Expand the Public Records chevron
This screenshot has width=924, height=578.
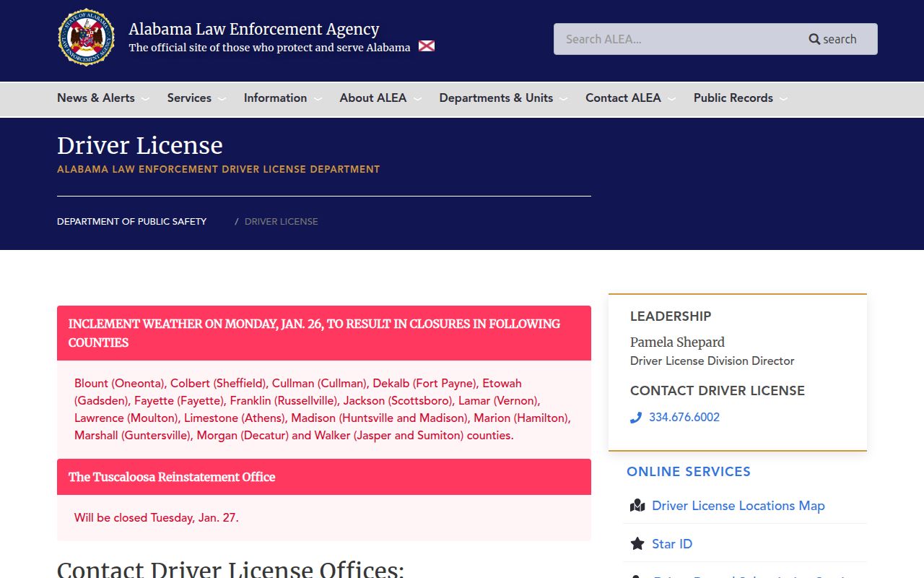(783, 99)
